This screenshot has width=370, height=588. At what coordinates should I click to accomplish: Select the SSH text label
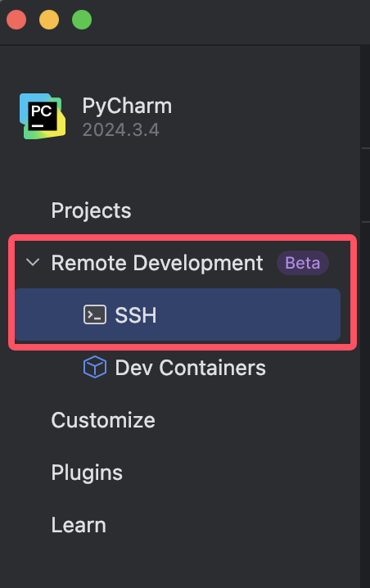135,315
